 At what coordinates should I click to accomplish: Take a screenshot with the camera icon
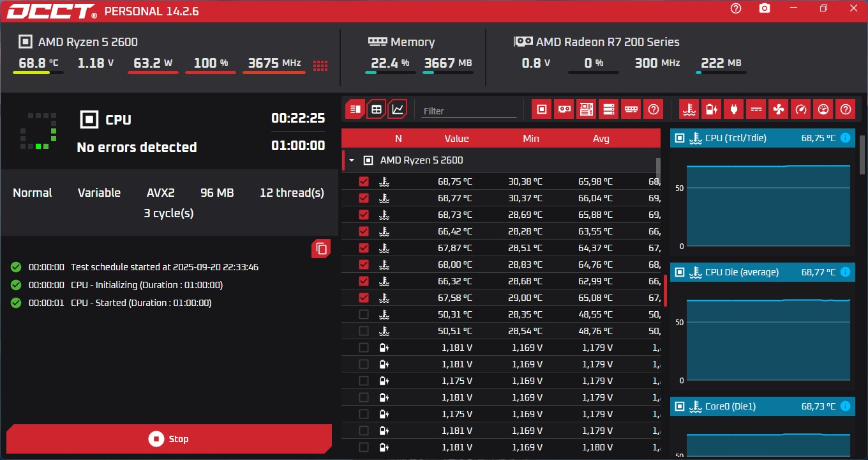[765, 8]
